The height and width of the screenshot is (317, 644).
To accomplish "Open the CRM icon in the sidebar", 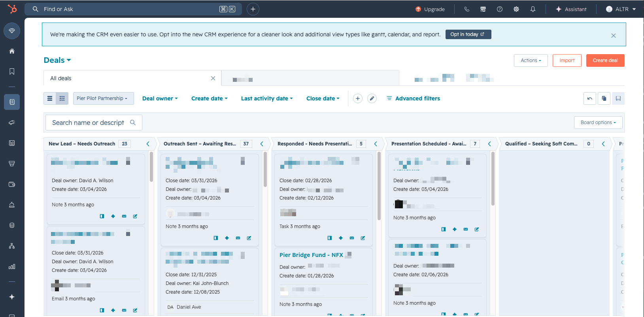I will [x=12, y=102].
